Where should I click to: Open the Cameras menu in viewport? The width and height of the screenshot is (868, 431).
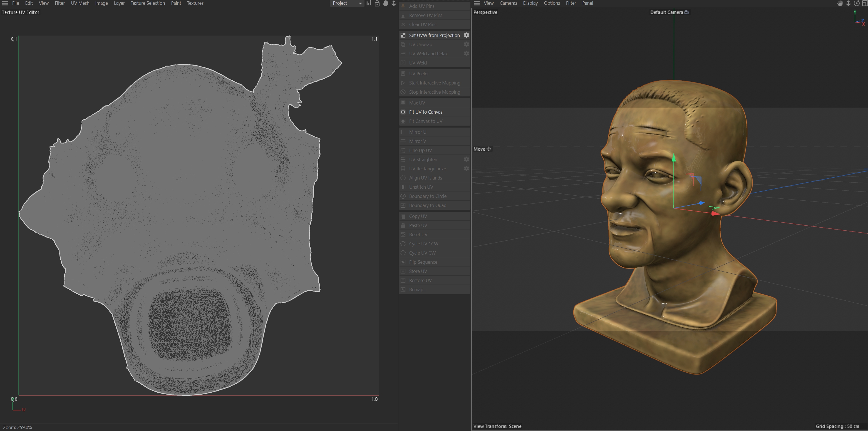tap(508, 3)
